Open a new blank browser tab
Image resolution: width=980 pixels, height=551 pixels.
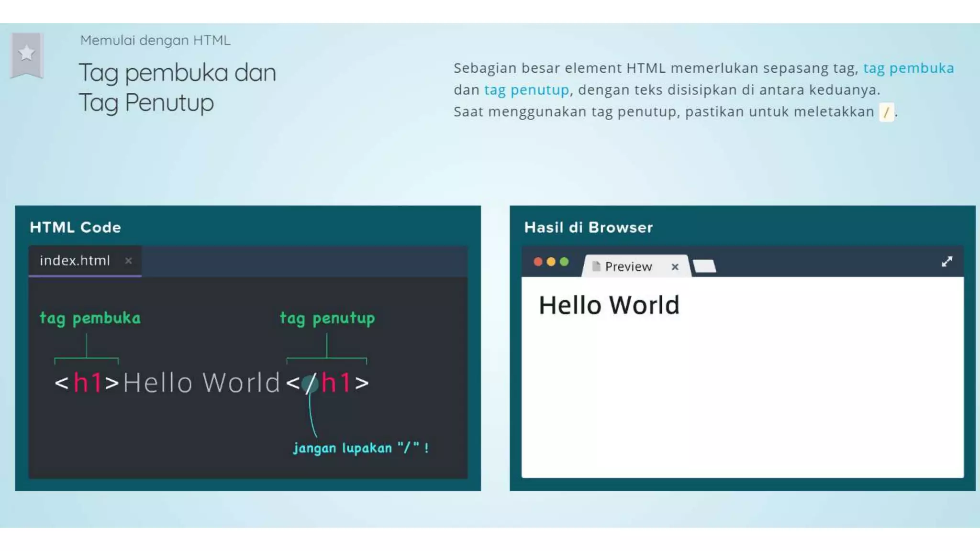coord(704,266)
